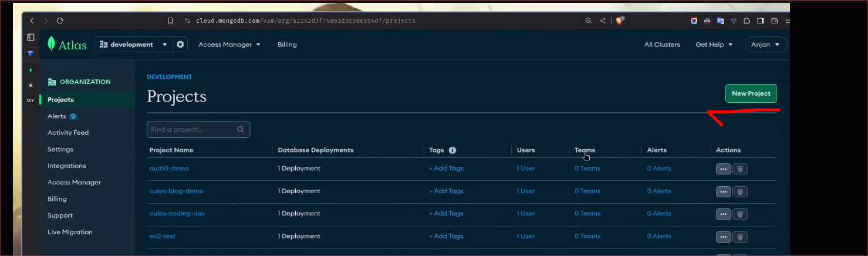Open the share icon in address bar
This screenshot has width=868, height=256.
(x=603, y=21)
